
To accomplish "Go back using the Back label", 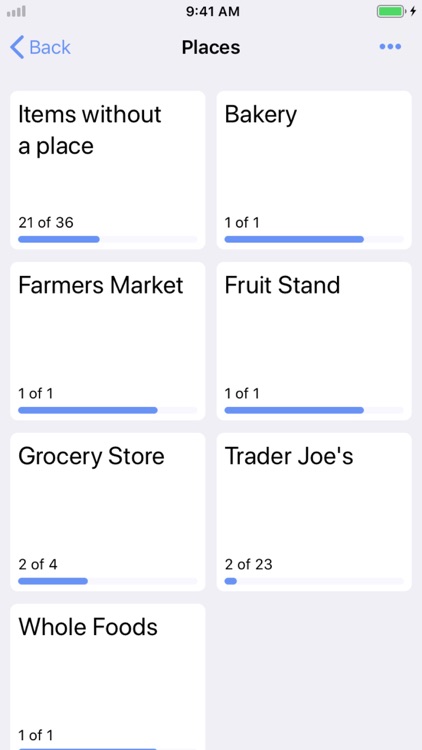I will click(50, 47).
